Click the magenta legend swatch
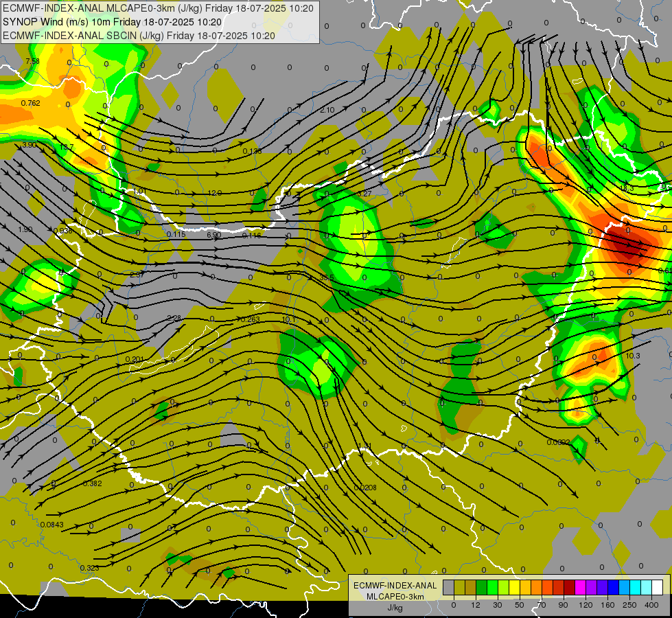Screen dimensions: 672x618 581,587
